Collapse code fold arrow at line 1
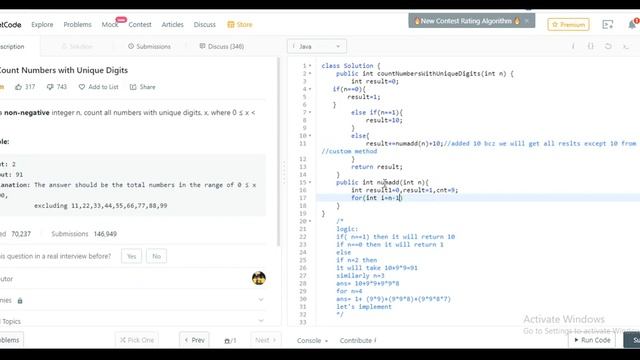640x360 pixels. tap(310, 66)
